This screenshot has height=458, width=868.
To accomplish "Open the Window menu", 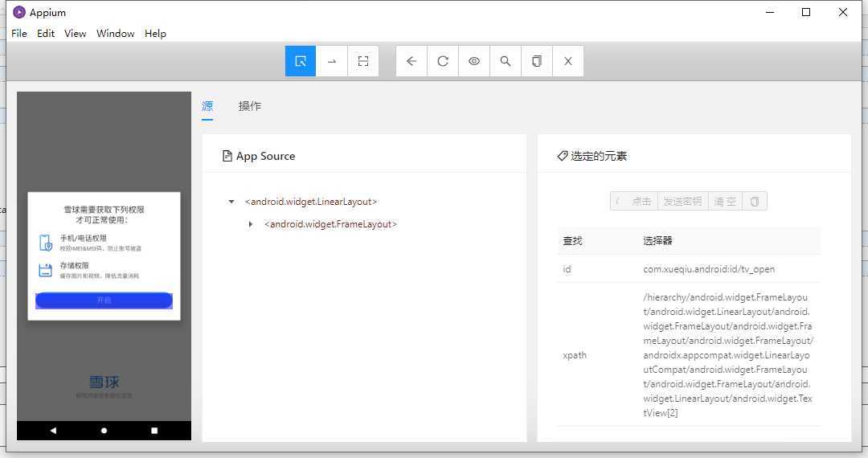I will (x=115, y=33).
